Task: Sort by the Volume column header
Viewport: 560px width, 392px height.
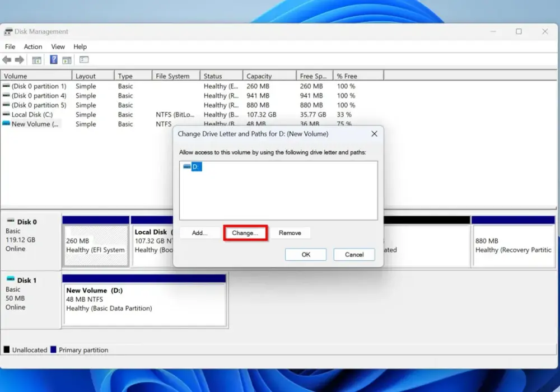Action: tap(36, 76)
